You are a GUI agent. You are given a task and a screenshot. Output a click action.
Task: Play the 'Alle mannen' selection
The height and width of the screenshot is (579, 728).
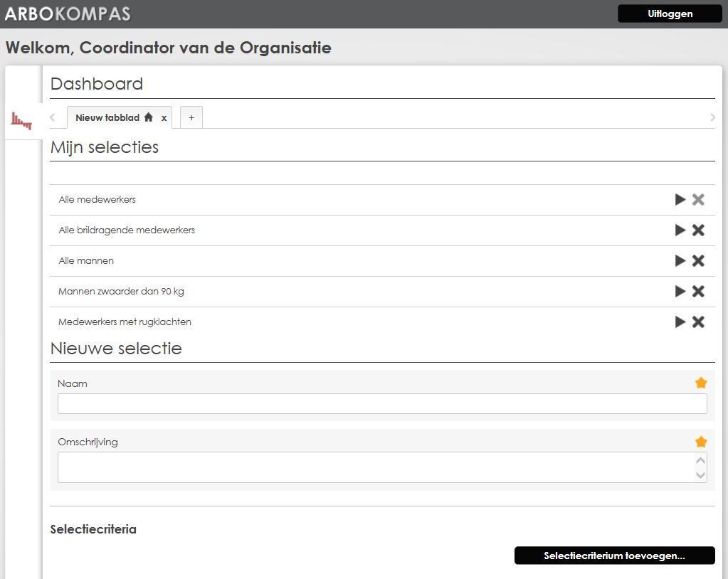click(x=680, y=261)
